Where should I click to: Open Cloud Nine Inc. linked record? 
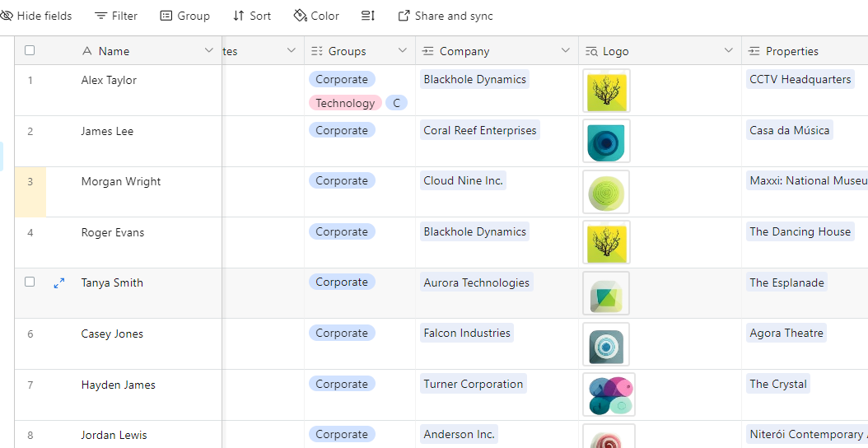tap(464, 180)
